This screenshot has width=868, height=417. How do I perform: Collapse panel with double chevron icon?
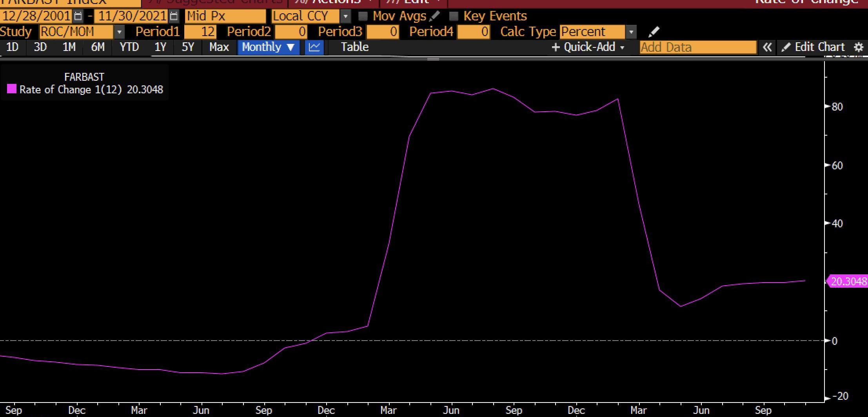pos(767,47)
